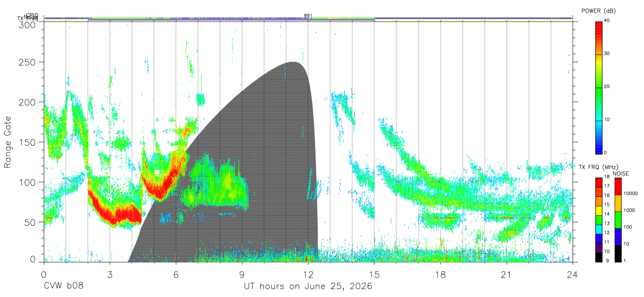The image size is (644, 297).
Task: Click the 24 UT hour tick label
Action: coord(573,275)
